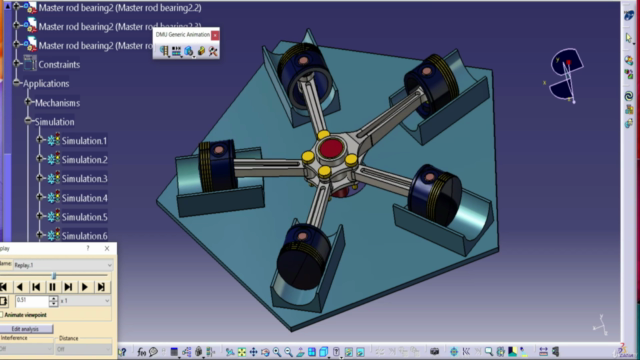Viewport: 640px width, 360px height.
Task: Click the blue swirl icon in right toolbar
Action: point(629,96)
